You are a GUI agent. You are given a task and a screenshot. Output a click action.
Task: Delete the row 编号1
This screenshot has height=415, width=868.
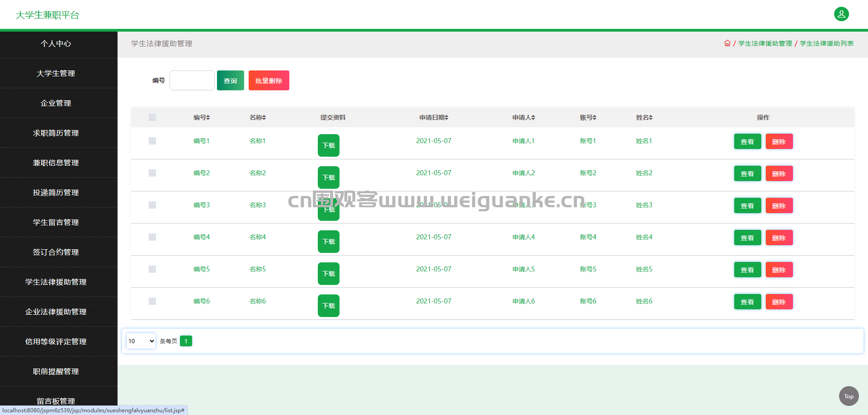coord(779,141)
